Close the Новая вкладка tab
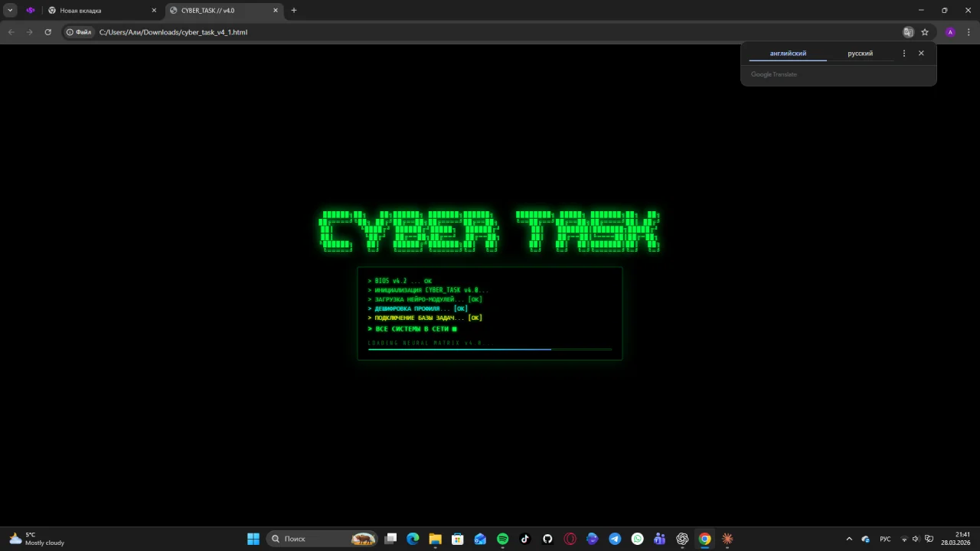980x551 pixels. [153, 11]
